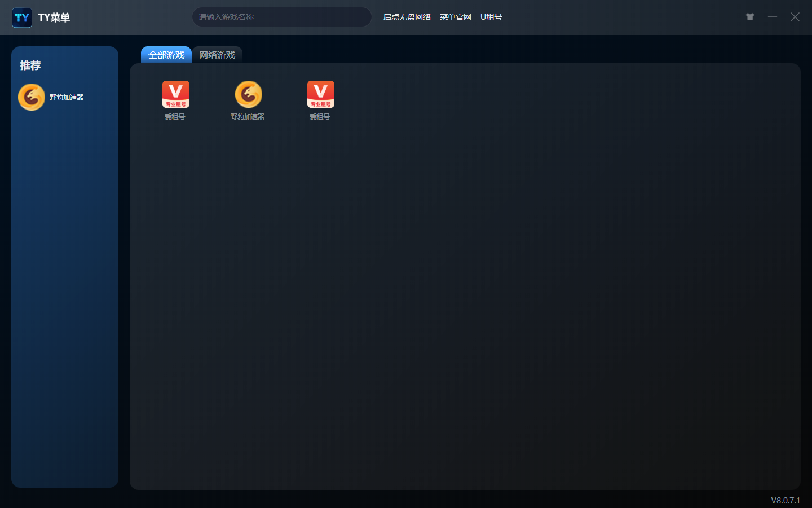Open 启点无盘网络 link
The image size is (812, 508).
point(407,17)
